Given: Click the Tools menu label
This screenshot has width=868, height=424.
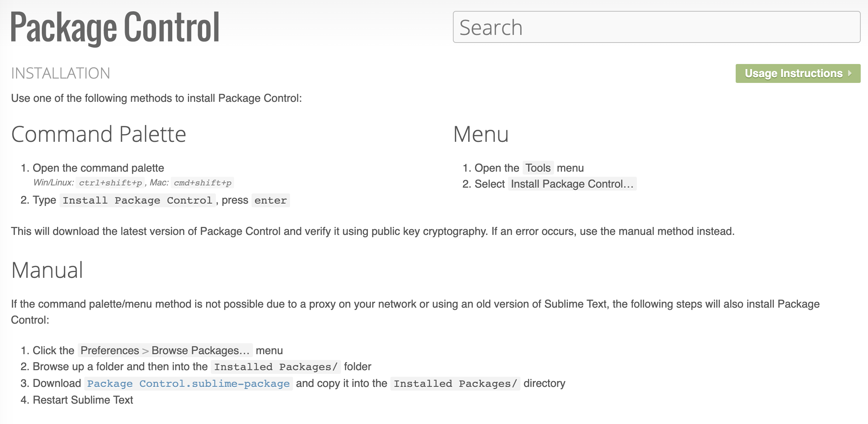Looking at the screenshot, I should pyautogui.click(x=538, y=168).
